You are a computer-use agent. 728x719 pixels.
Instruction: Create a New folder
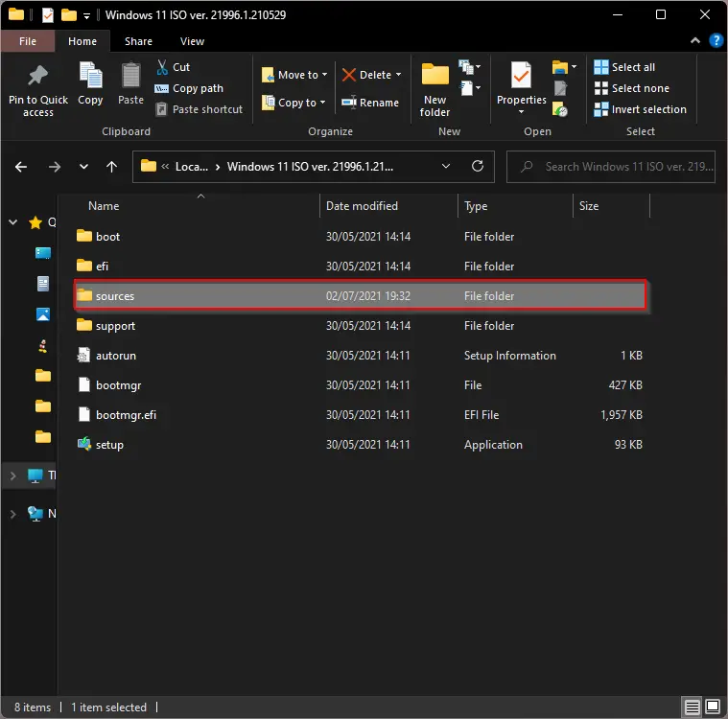[x=434, y=89]
